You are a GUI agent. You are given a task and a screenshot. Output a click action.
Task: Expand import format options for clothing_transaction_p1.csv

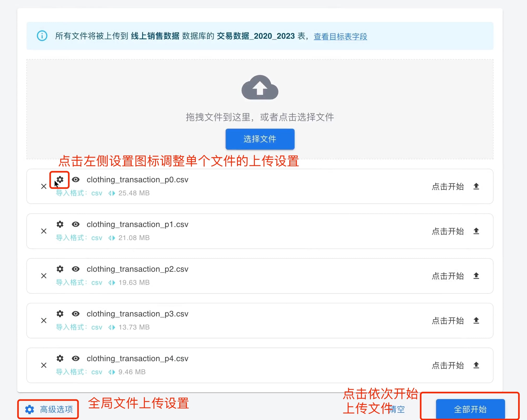[111, 238]
